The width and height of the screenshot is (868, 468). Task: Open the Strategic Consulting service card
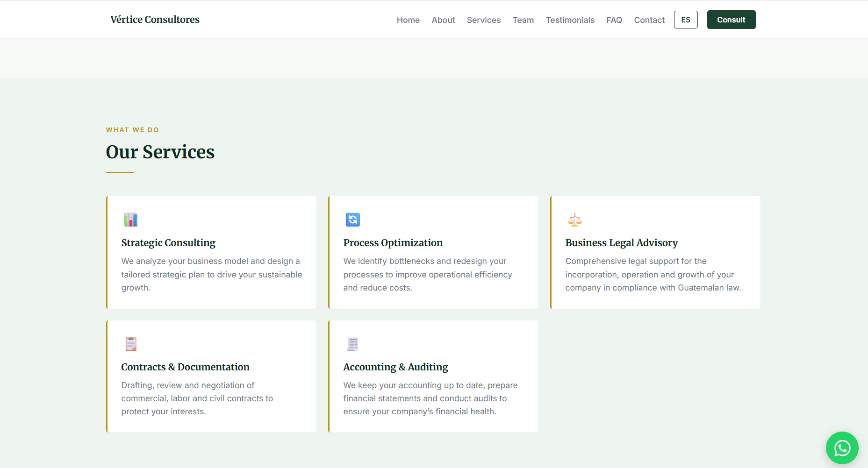pos(211,252)
